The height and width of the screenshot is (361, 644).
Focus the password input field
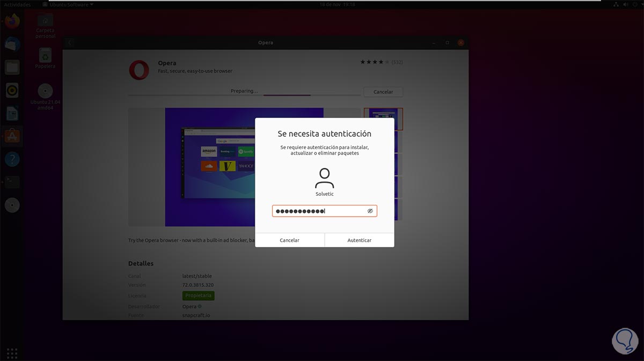[324, 211]
